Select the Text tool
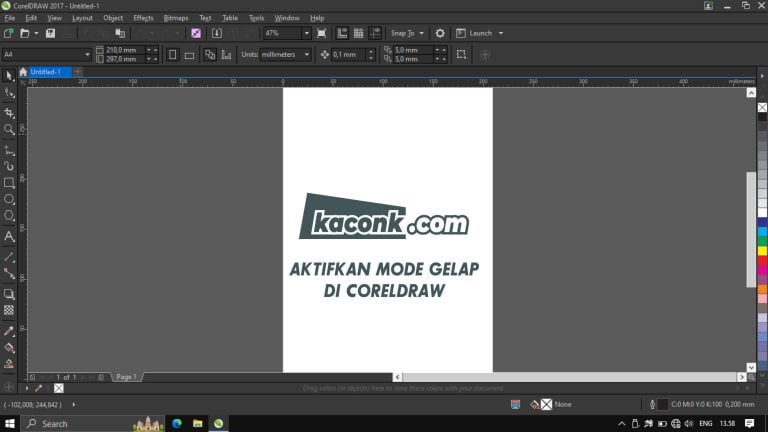Screen dimensions: 768x432 (x=9, y=236)
